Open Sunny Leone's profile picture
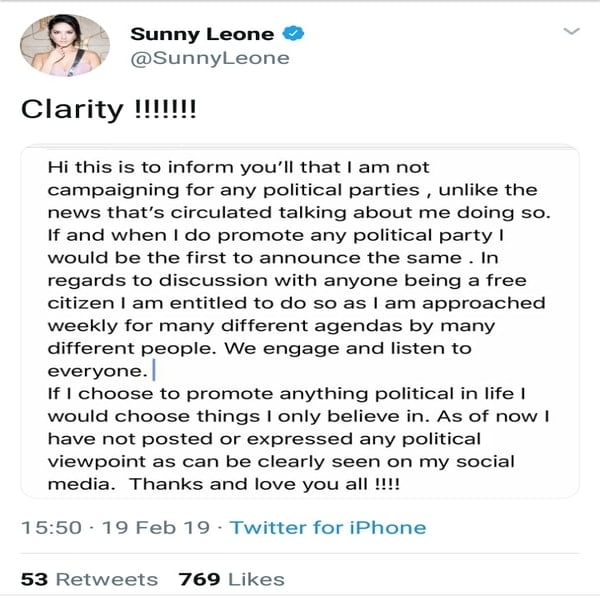 [x=66, y=46]
